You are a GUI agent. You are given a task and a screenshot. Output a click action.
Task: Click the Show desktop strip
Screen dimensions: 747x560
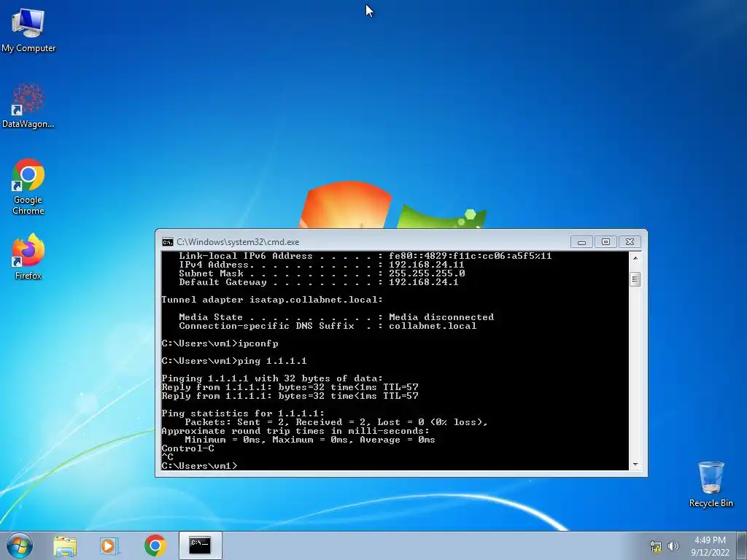743,545
